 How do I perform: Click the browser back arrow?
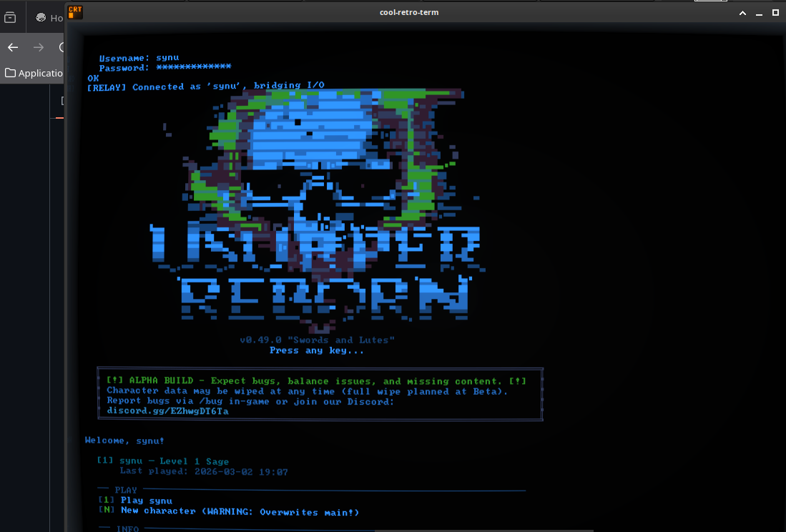point(13,47)
